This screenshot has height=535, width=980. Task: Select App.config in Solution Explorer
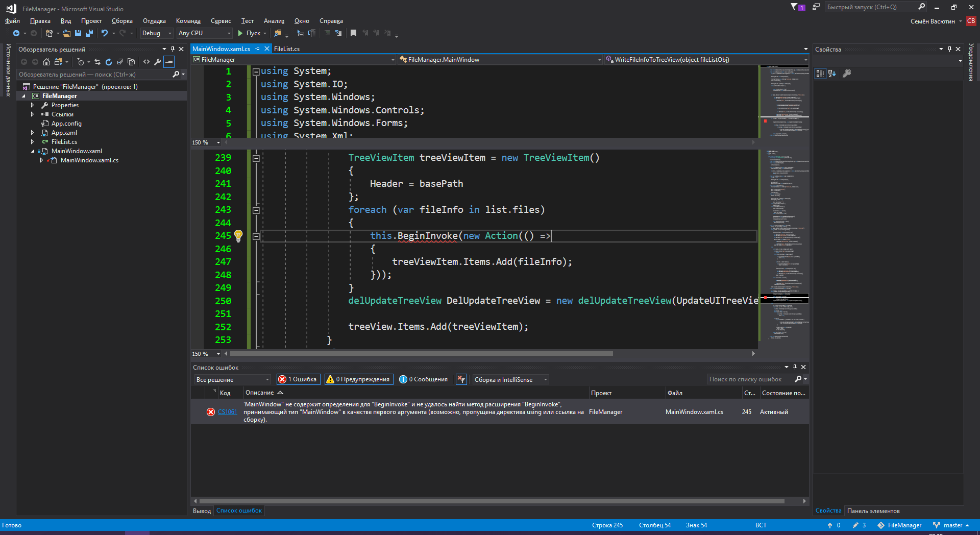(x=66, y=124)
